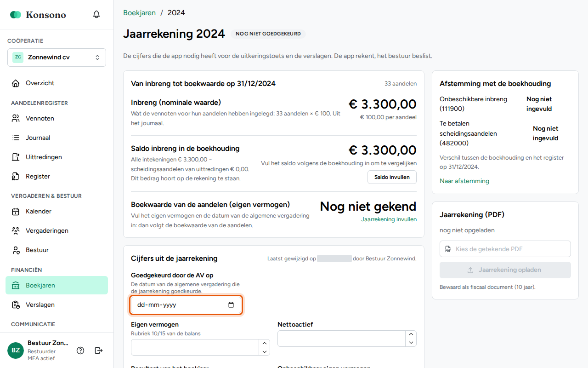Follow the Jaarrekening invullen link
Screen dimensions: 588x368
[389, 219]
